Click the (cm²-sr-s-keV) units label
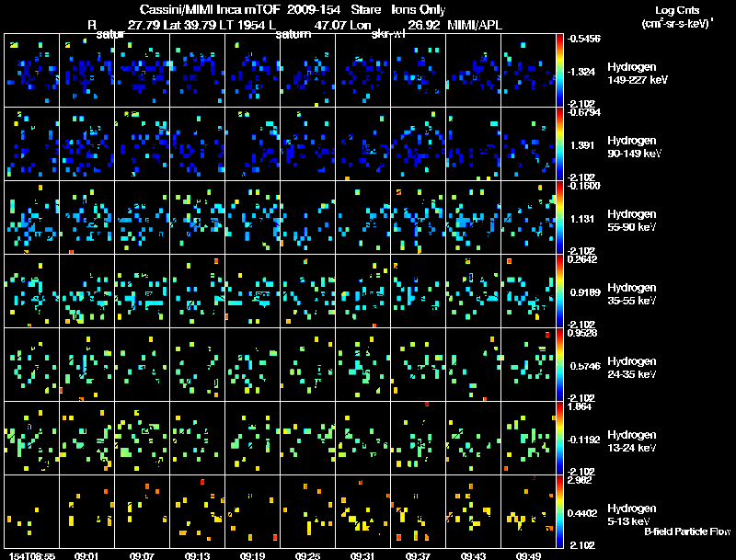This screenshot has height=560, width=736. click(x=677, y=24)
